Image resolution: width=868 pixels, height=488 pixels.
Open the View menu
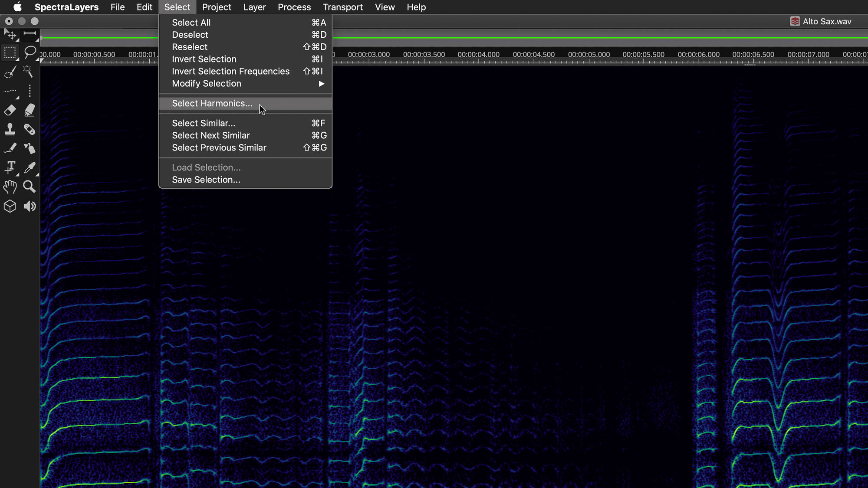click(x=385, y=7)
